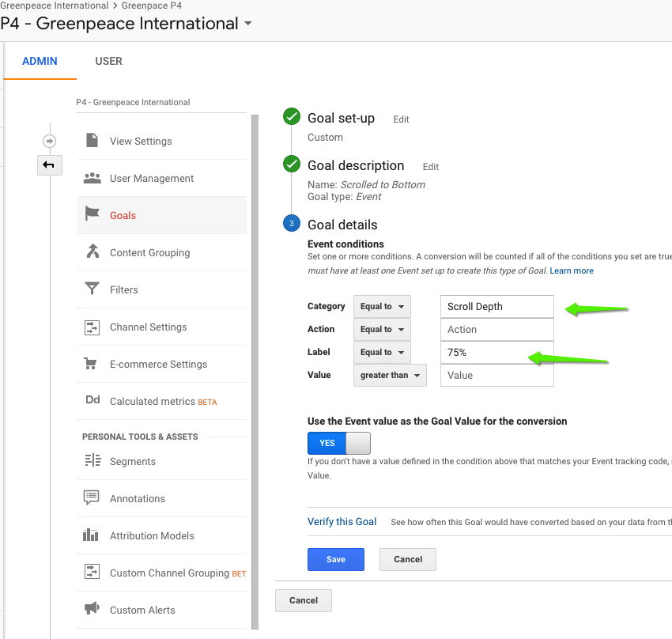This screenshot has width=672, height=639.
Task: Click the Label field containing 75%
Action: (x=497, y=352)
